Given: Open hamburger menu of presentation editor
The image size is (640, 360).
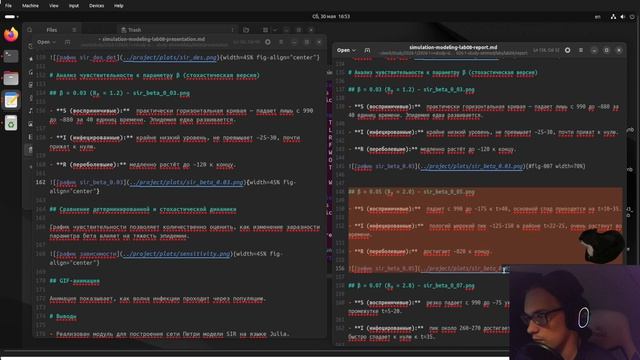Looking at the screenshot, I should (281, 42).
